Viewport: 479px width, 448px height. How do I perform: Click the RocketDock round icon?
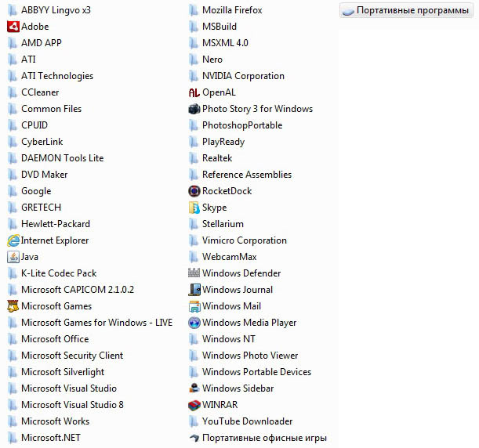pyautogui.click(x=194, y=191)
